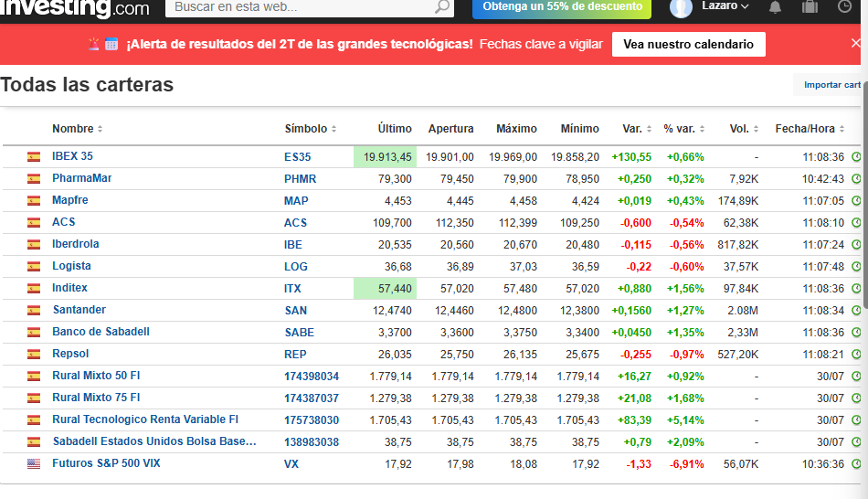This screenshot has height=499, width=868.
Task: Open Rural Tecnologico Renta Variable FI link
Action: click(x=145, y=419)
